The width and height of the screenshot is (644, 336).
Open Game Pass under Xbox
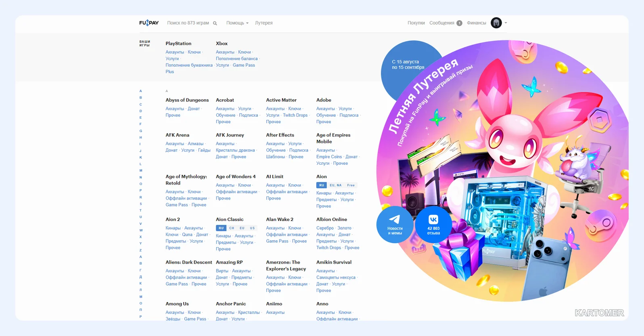(244, 65)
